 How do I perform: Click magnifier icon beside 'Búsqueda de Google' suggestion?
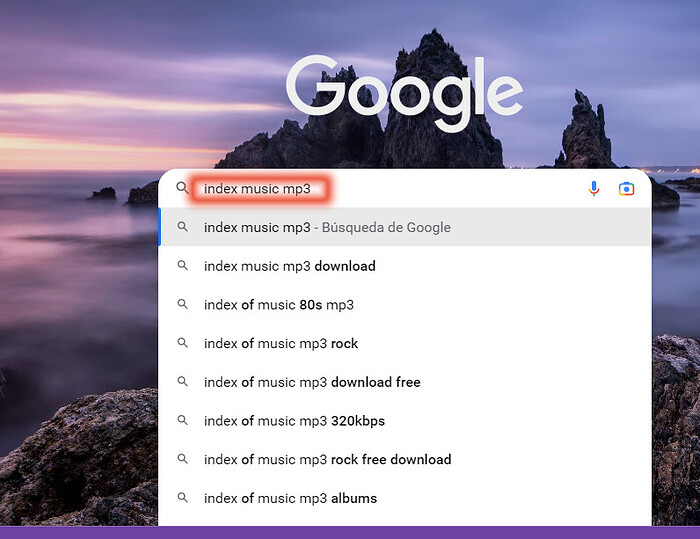[x=182, y=226]
